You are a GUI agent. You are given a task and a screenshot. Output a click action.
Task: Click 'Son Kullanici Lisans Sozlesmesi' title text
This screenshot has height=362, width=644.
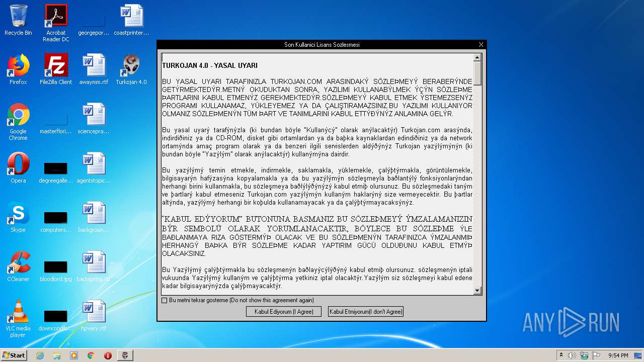pos(322,45)
